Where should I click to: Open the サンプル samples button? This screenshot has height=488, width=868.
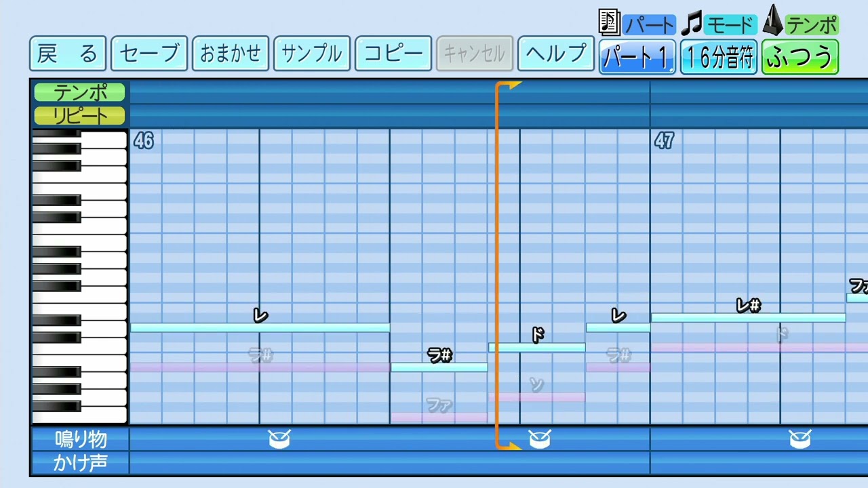tap(312, 54)
